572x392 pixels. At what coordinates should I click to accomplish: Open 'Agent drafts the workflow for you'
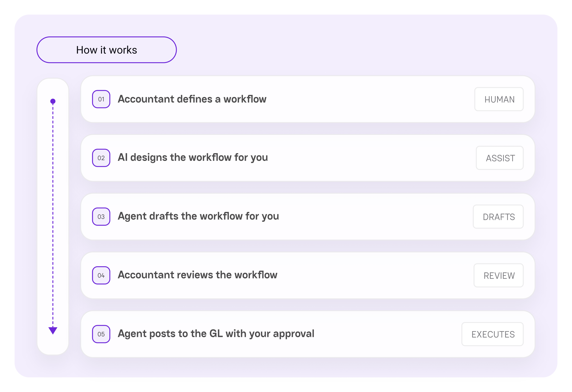pos(198,216)
